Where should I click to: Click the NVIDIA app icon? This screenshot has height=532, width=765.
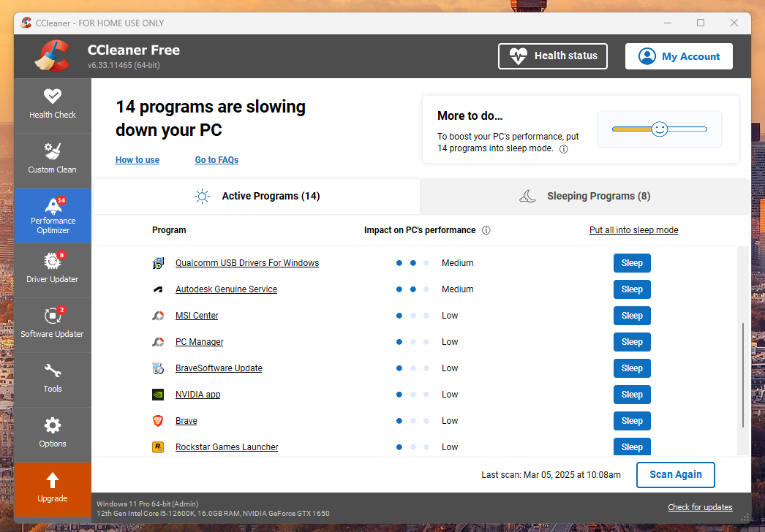157,395
